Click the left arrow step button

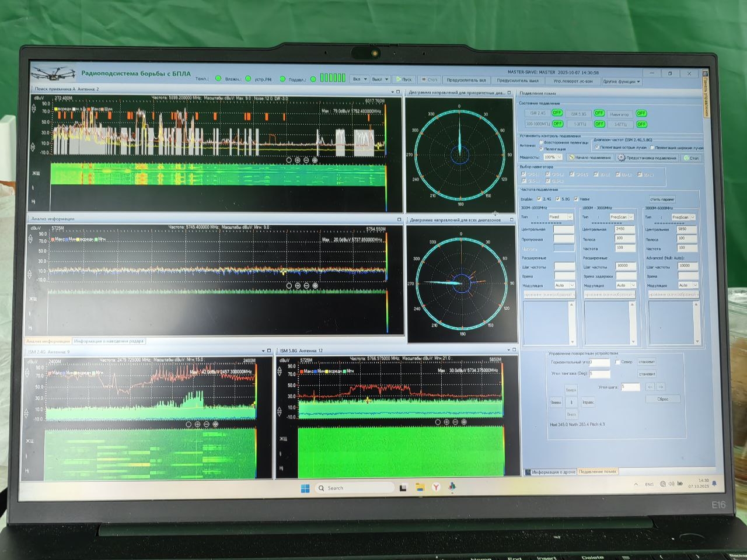(650, 387)
